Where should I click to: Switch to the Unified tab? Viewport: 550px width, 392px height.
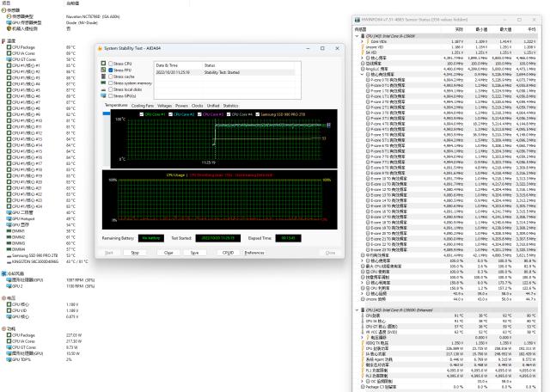(213, 106)
